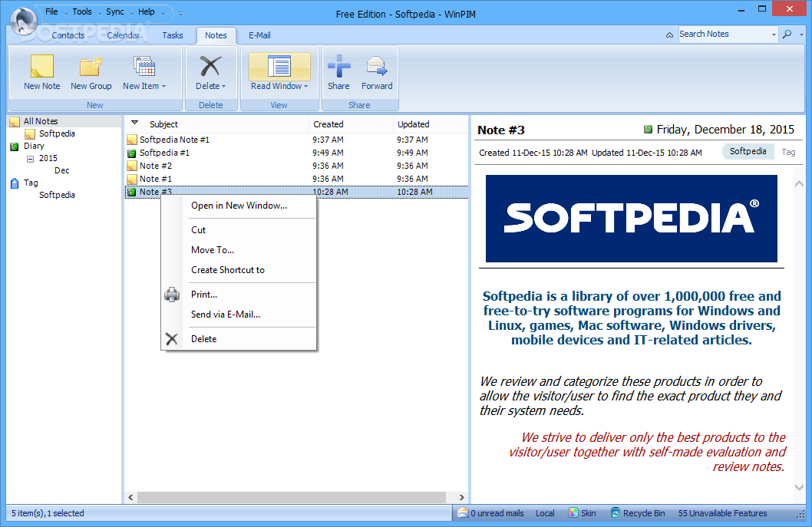Select Softpedia under Tag in tree
The image size is (812, 527).
click(57, 195)
